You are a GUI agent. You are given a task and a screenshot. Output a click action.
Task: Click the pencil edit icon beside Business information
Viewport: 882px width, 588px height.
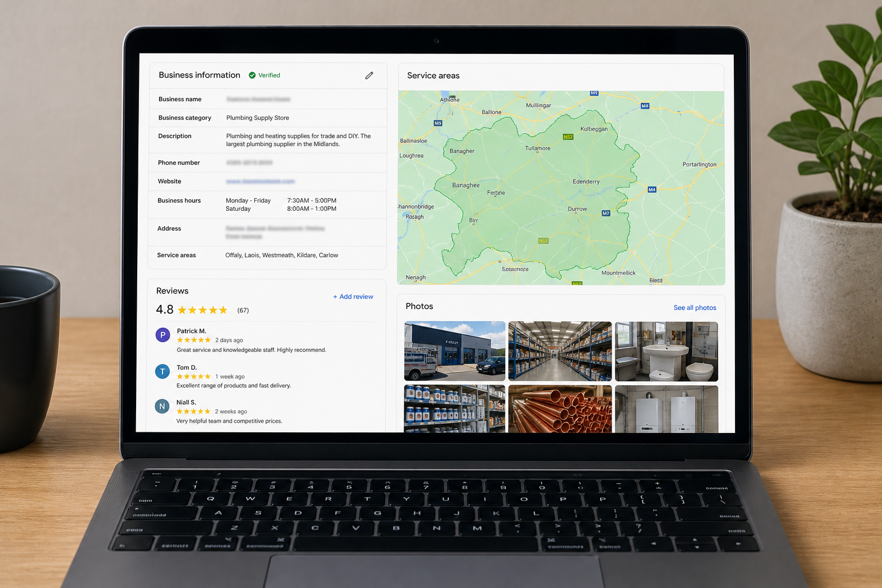pos(369,75)
